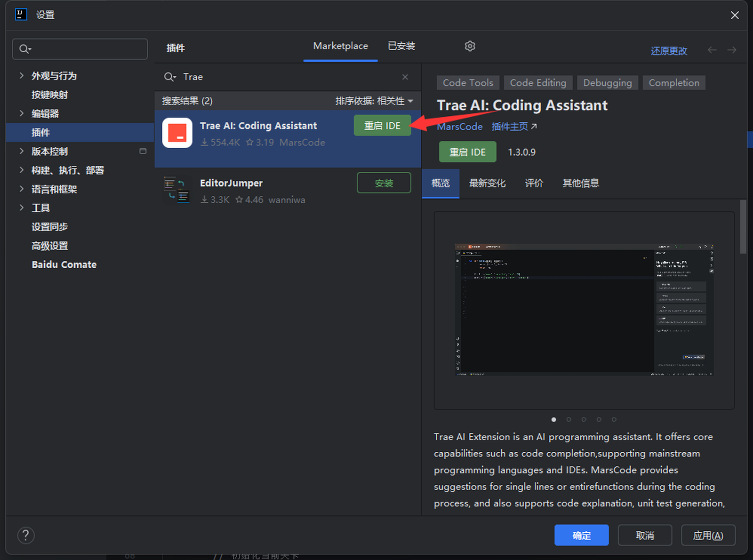
Task: Click the Trae AI plugin logo icon
Action: [x=177, y=133]
